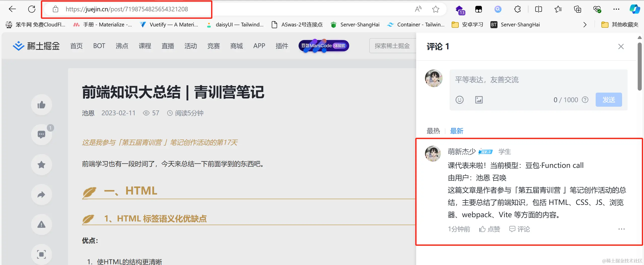Image resolution: width=644 pixels, height=265 pixels.
Task: Open author 池恩 profile link
Action: click(x=88, y=113)
